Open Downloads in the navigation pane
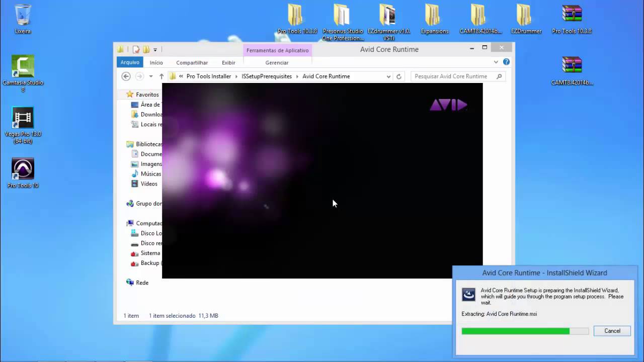This screenshot has height=362, width=644. (x=146, y=115)
